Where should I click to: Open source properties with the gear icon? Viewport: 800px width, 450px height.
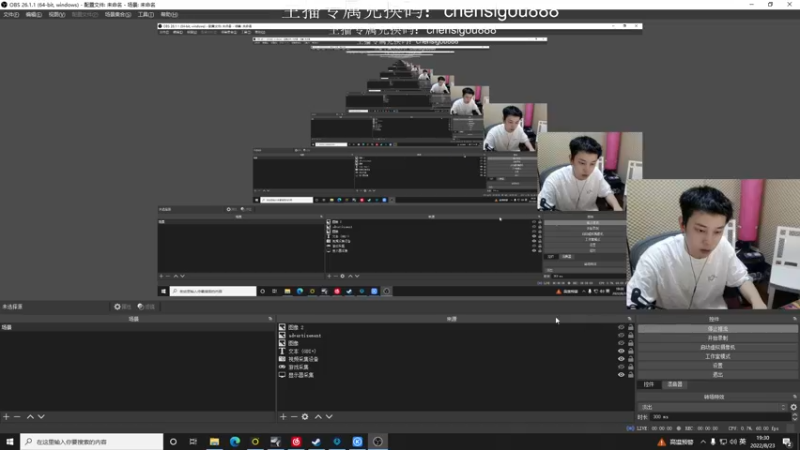[305, 417]
